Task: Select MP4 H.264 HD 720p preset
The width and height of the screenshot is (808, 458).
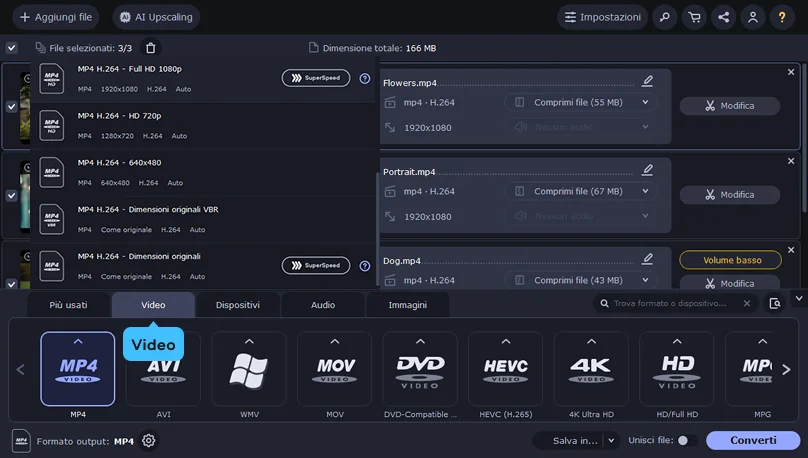Action: [x=205, y=126]
